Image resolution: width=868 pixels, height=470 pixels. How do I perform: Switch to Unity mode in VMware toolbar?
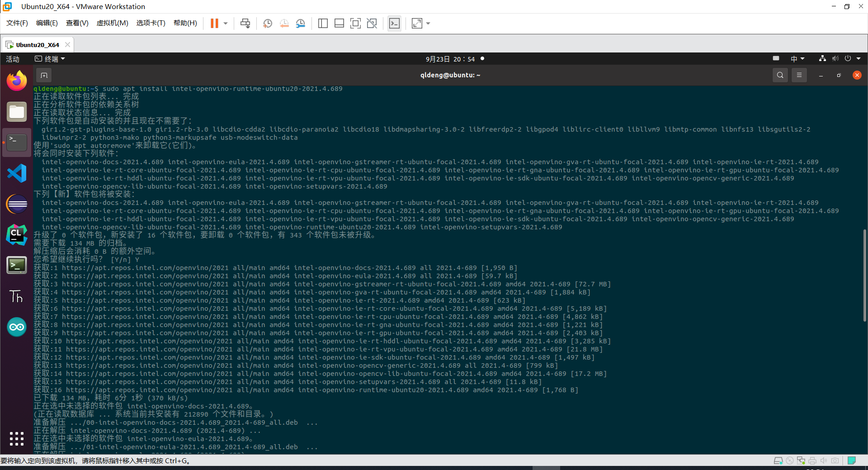[x=372, y=23]
